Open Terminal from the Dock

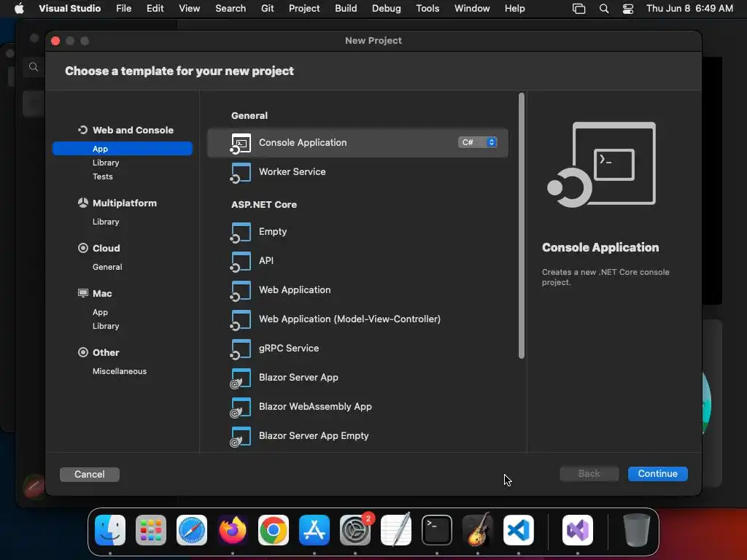(x=437, y=530)
